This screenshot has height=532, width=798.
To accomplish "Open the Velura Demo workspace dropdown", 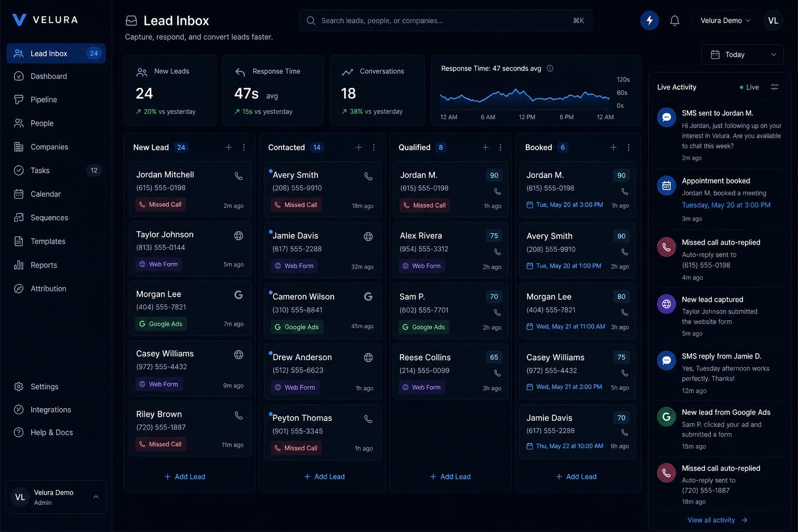I will click(x=725, y=20).
